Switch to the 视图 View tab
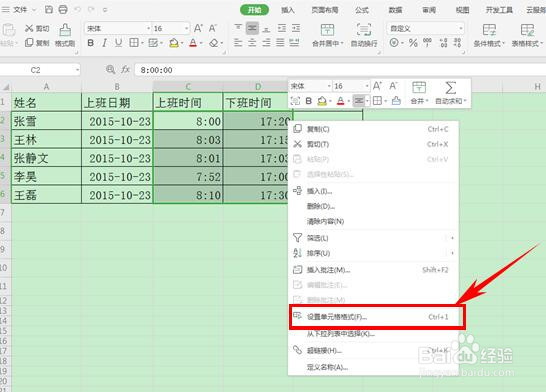 coord(462,10)
